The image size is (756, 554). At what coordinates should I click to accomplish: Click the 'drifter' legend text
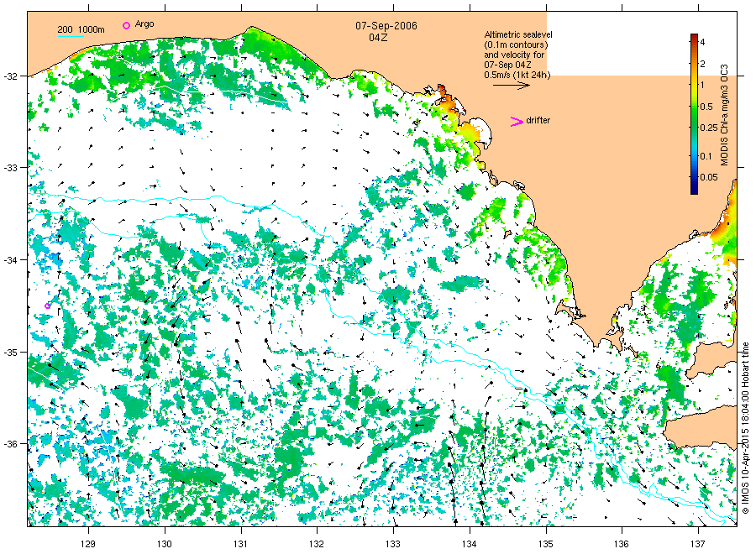click(538, 120)
